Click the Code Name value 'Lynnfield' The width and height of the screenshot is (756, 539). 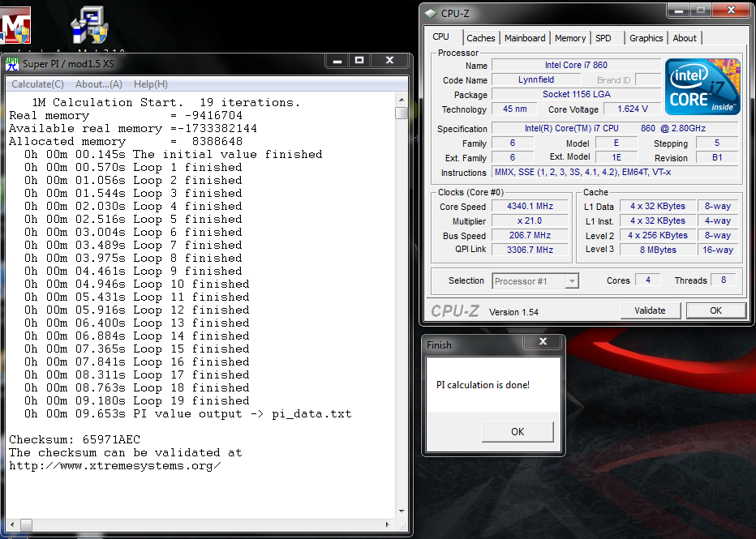coord(536,80)
